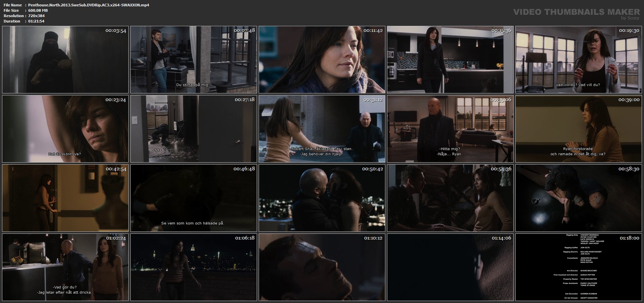The width and height of the screenshot is (644, 303).
Task: Click the subtitle "Det är skönt. Va?"
Action: pyautogui.click(x=65, y=154)
